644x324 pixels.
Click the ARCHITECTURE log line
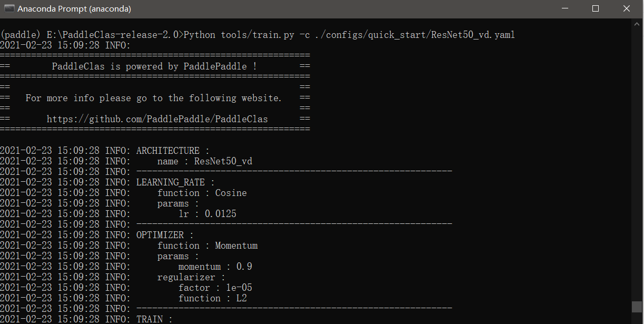[x=167, y=150]
